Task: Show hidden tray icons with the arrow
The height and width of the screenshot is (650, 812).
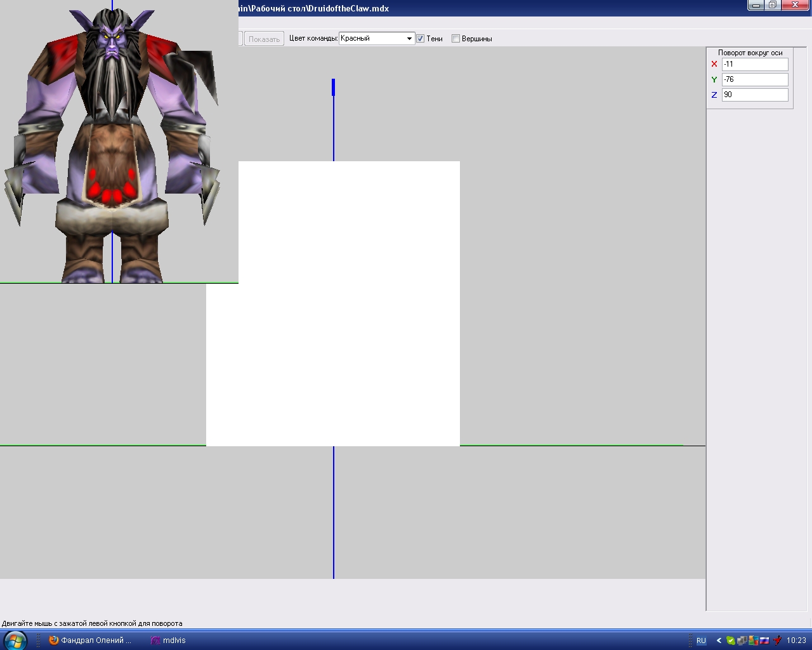Action: 719,640
